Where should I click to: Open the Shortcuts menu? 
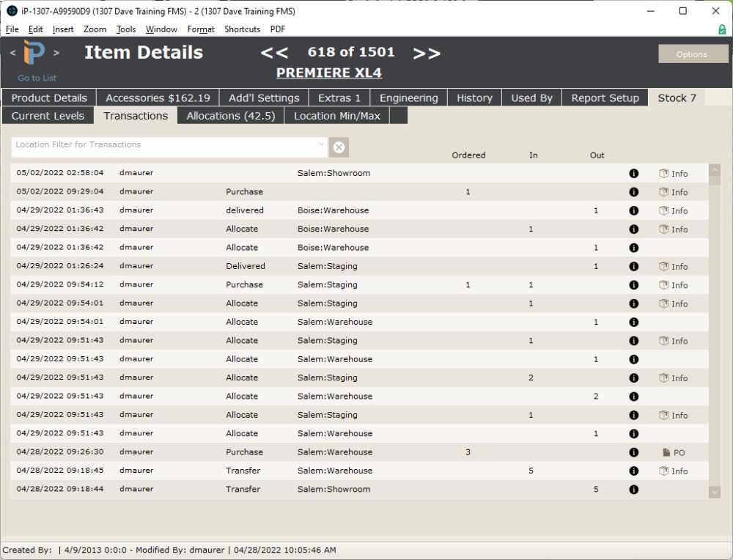point(242,29)
